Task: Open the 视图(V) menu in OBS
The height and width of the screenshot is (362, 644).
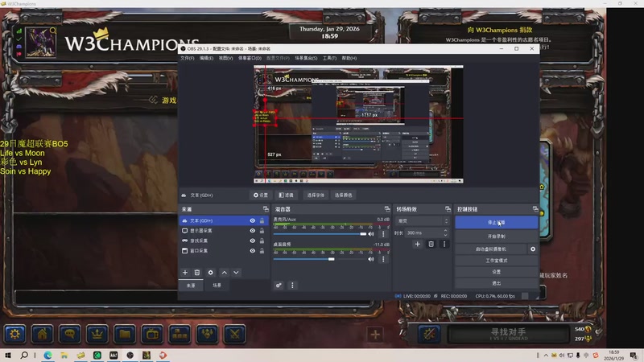Action: pyautogui.click(x=225, y=58)
